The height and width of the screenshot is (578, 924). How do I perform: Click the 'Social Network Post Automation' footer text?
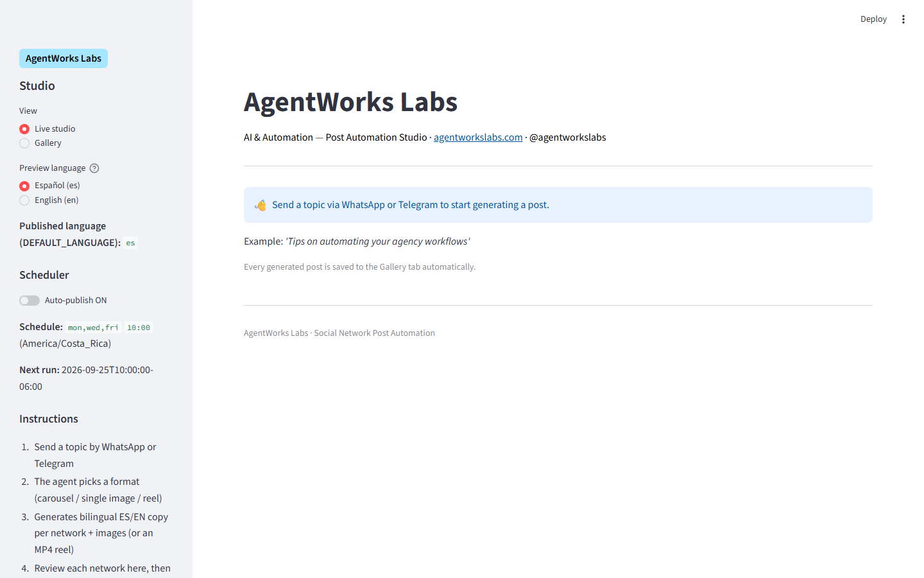pos(375,333)
